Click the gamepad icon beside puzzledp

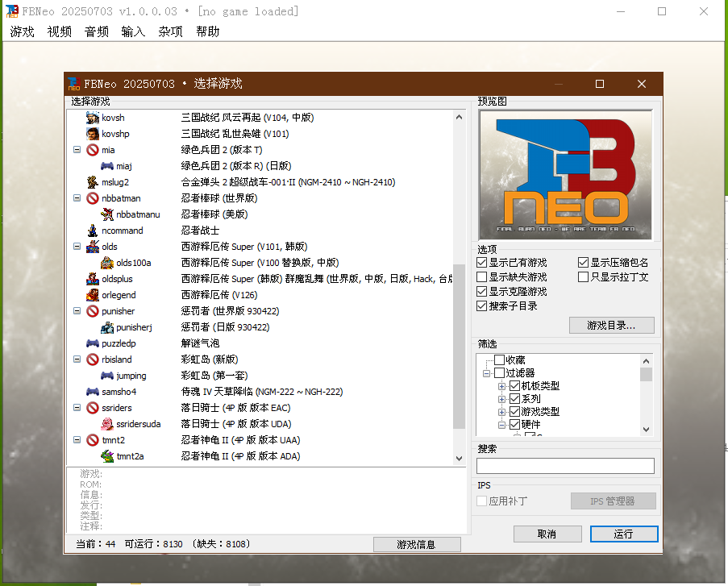coord(93,343)
